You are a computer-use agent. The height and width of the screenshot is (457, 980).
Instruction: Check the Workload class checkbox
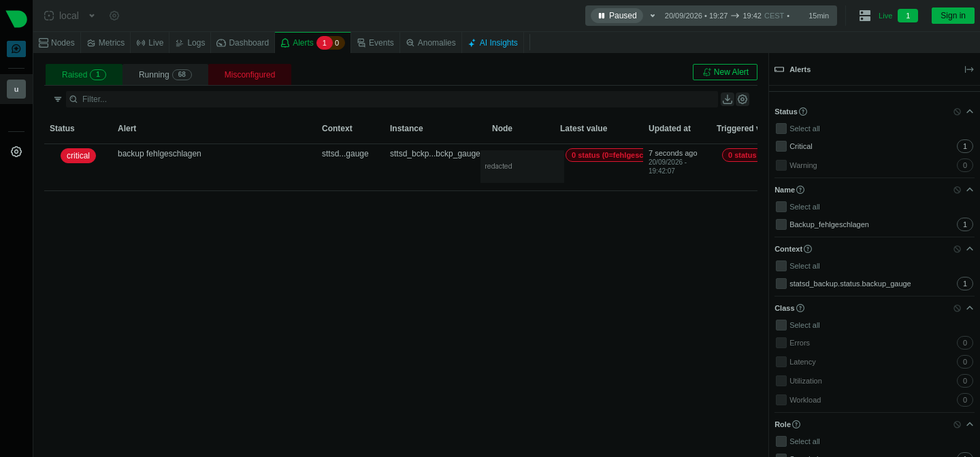(x=781, y=400)
